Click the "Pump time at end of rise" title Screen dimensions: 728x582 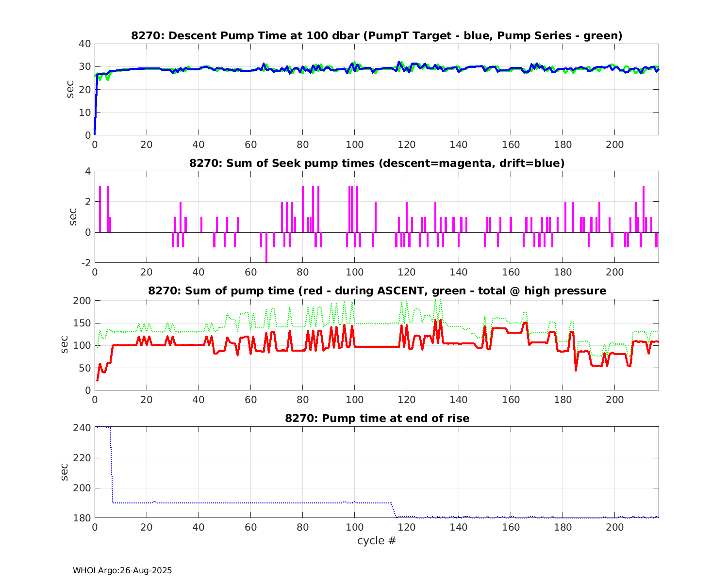tap(377, 418)
